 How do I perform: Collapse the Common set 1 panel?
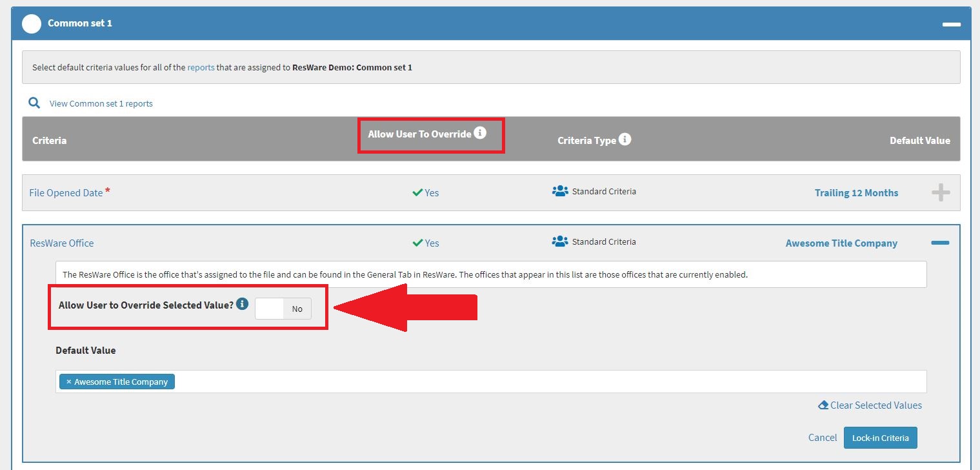951,24
